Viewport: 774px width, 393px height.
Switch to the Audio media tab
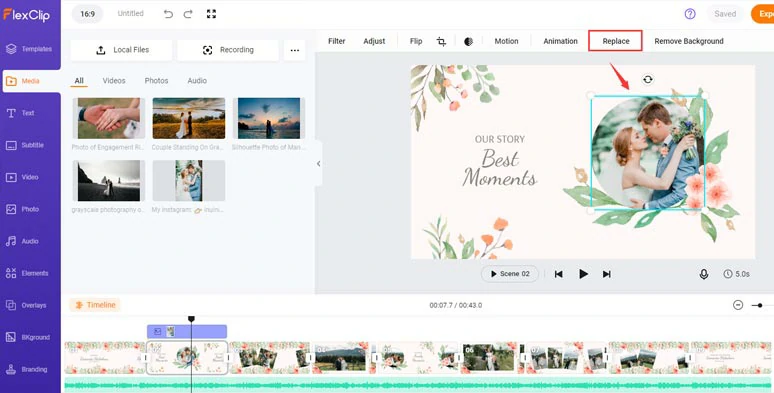pos(197,80)
